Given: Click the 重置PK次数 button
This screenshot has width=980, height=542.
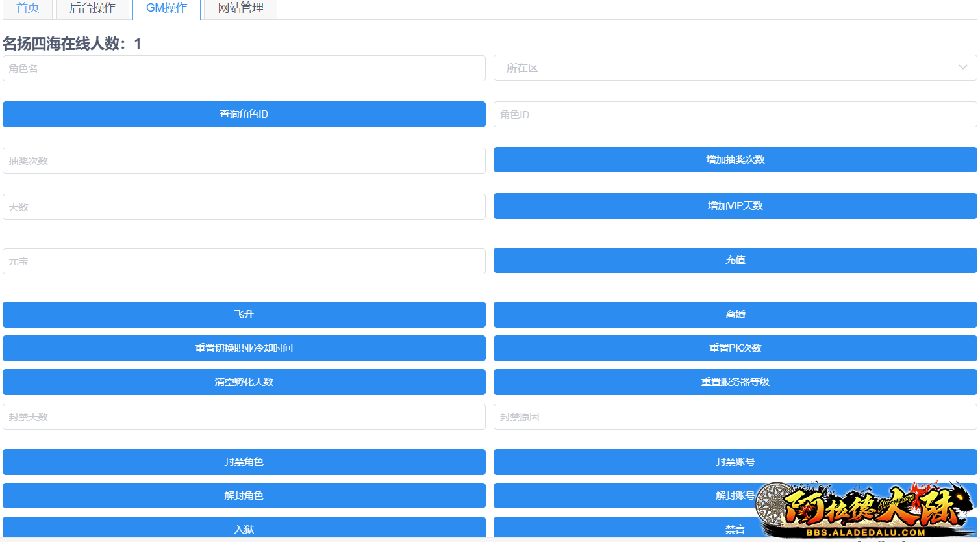Looking at the screenshot, I should click(735, 348).
